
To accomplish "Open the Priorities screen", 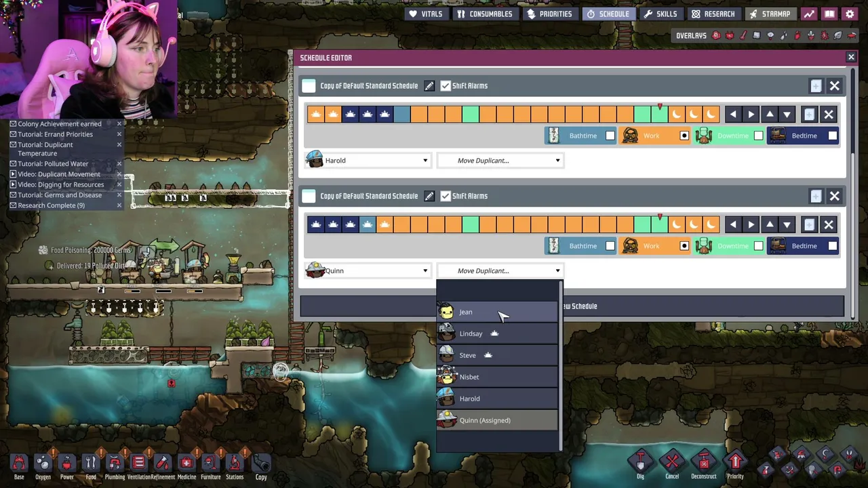I will 550,14.
